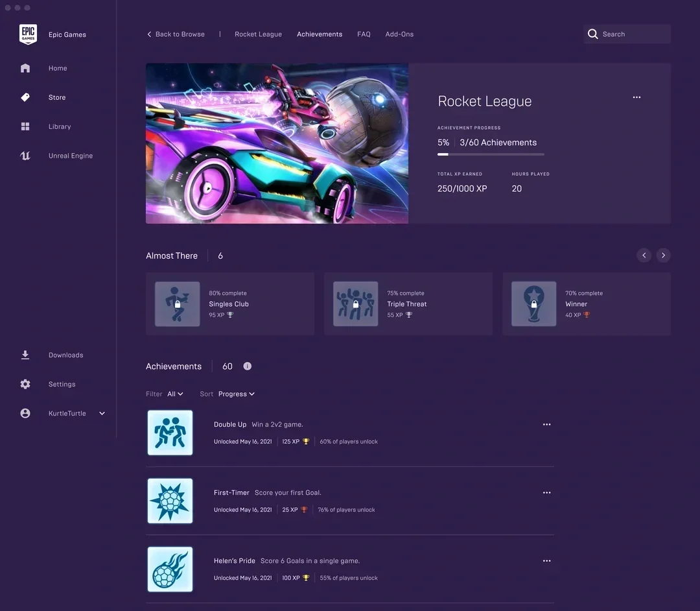The width and height of the screenshot is (700, 611).
Task: Open the Double Up row options menu
Action: [546, 424]
